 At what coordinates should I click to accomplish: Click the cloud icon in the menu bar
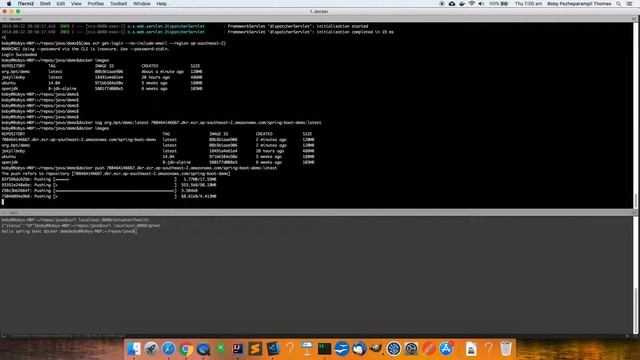click(452, 4)
